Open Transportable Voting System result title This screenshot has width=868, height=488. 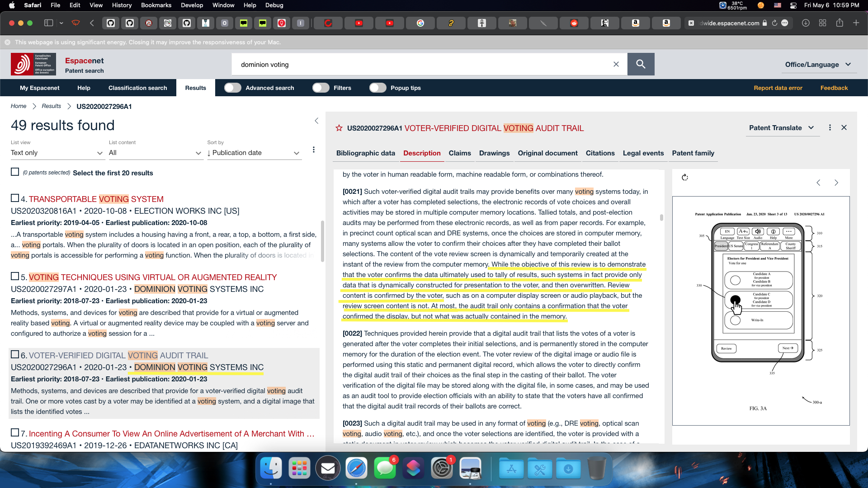tap(96, 199)
